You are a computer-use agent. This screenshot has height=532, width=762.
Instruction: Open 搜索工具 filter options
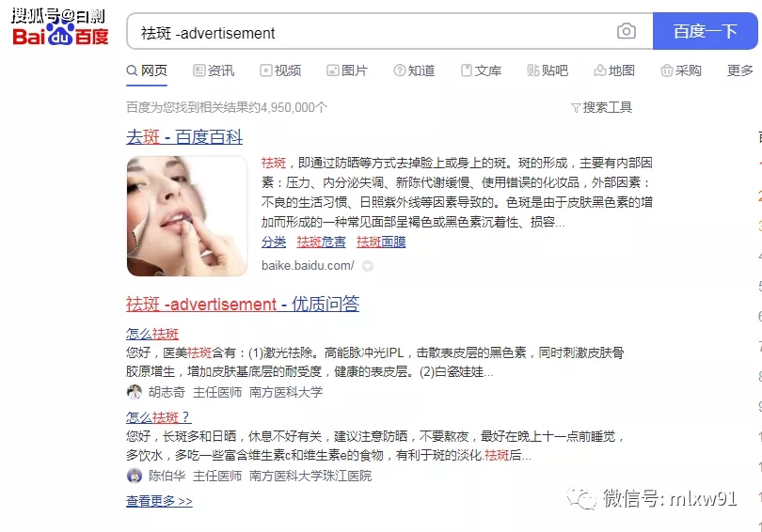pyautogui.click(x=602, y=107)
